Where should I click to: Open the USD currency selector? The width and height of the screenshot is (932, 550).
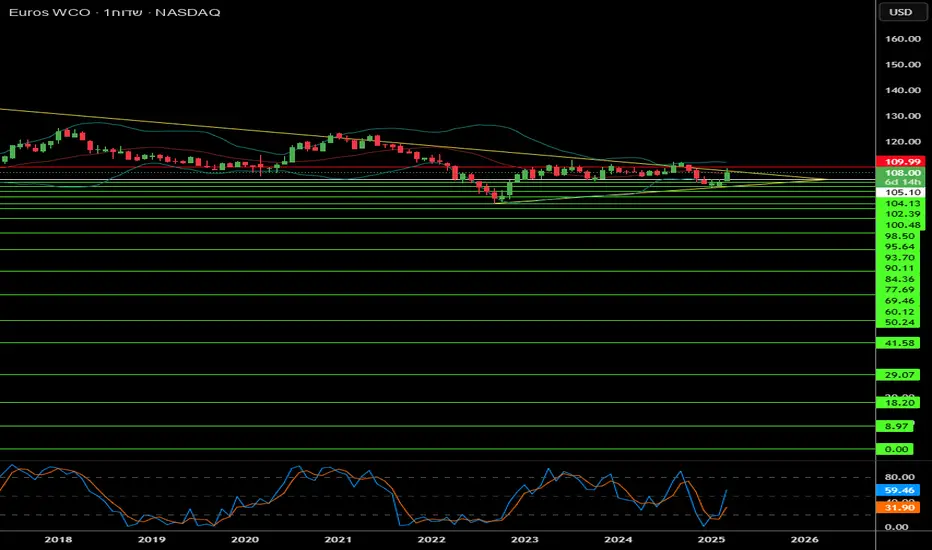(x=901, y=12)
